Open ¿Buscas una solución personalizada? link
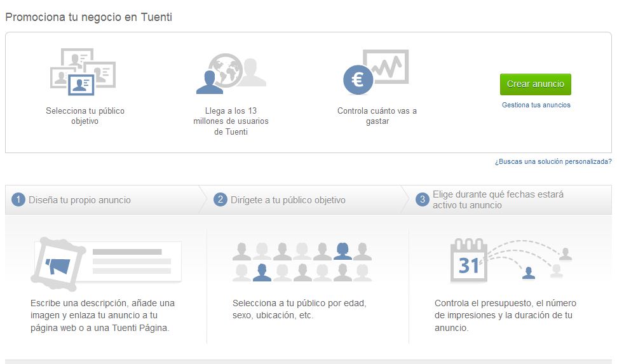The width and height of the screenshot is (617, 364). tap(553, 162)
